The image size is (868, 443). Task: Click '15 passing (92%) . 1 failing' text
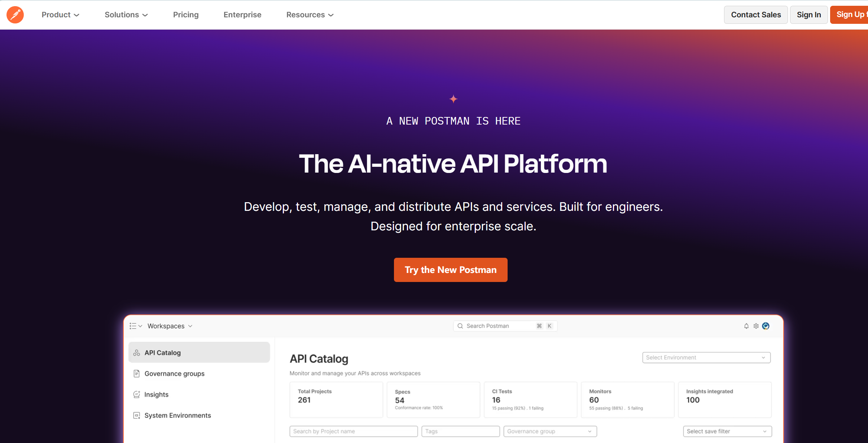[x=518, y=408]
